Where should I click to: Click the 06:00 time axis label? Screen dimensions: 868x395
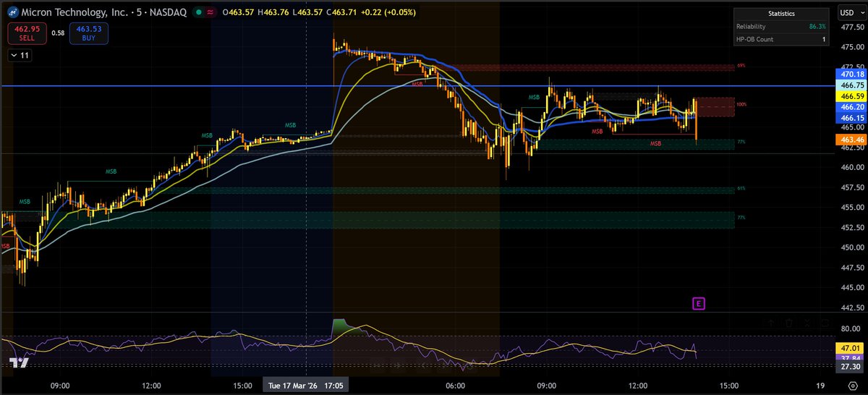coord(455,386)
